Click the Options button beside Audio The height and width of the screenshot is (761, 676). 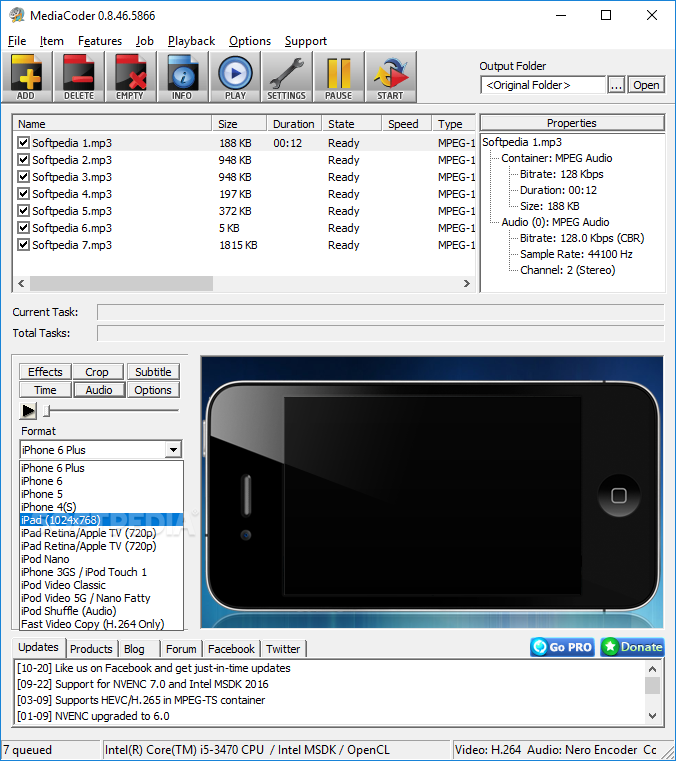[x=153, y=390]
